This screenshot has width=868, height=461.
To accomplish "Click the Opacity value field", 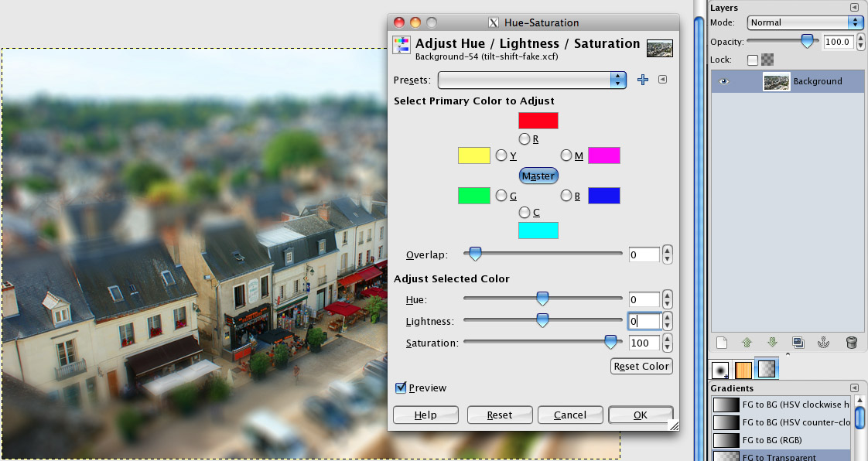I will click(838, 42).
